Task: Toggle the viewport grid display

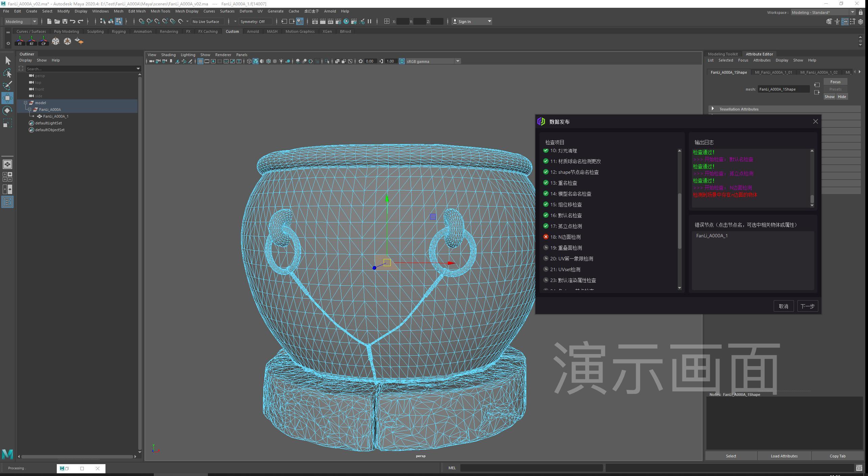Action: 200,61
